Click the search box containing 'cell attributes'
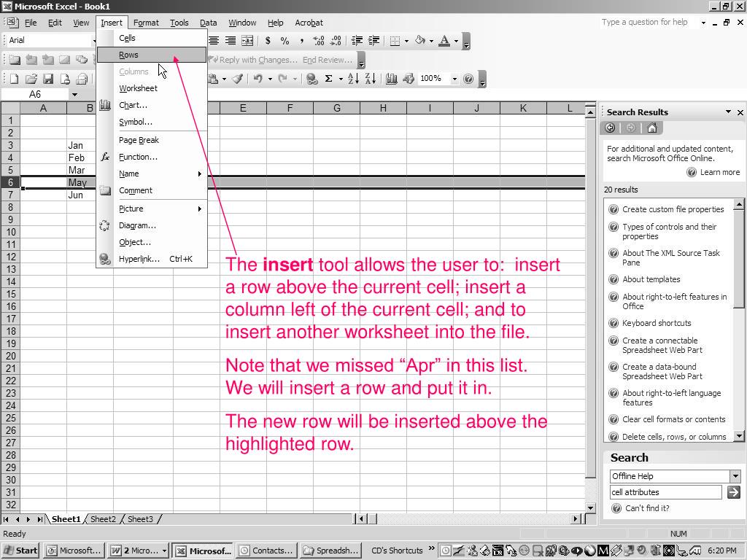This screenshot has height=560, width=747. click(665, 492)
